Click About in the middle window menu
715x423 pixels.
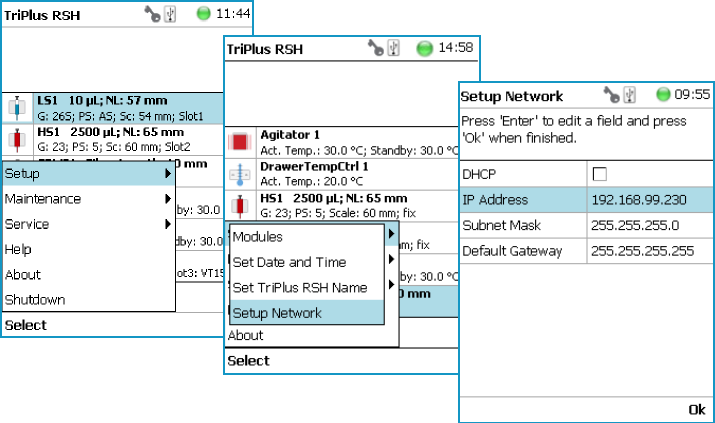click(245, 335)
